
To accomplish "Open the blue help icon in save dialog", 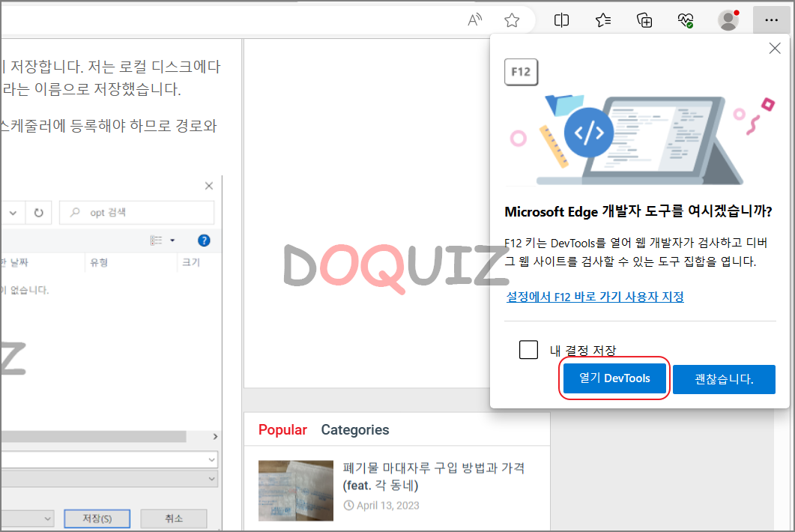I will pyautogui.click(x=204, y=241).
